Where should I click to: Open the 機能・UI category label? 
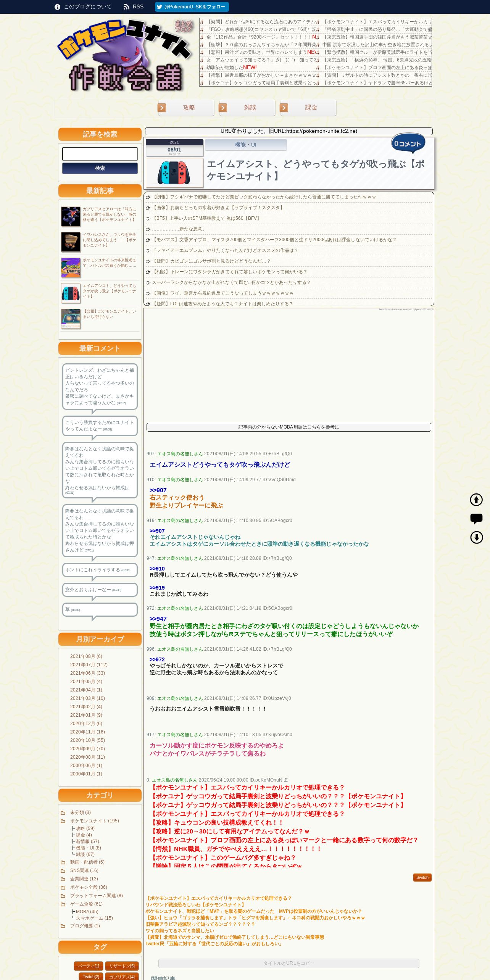(246, 145)
